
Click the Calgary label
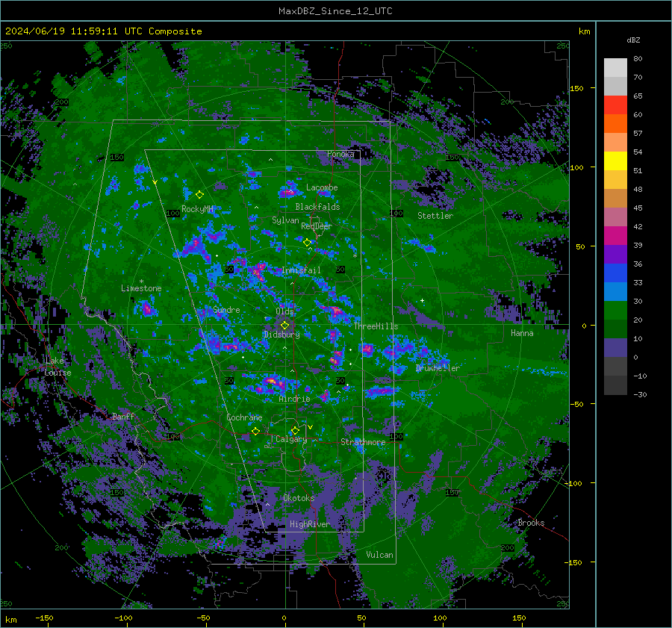(x=291, y=439)
